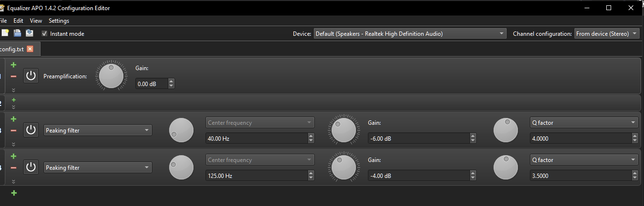
Task: Open the Edit menu
Action: pyautogui.click(x=18, y=21)
